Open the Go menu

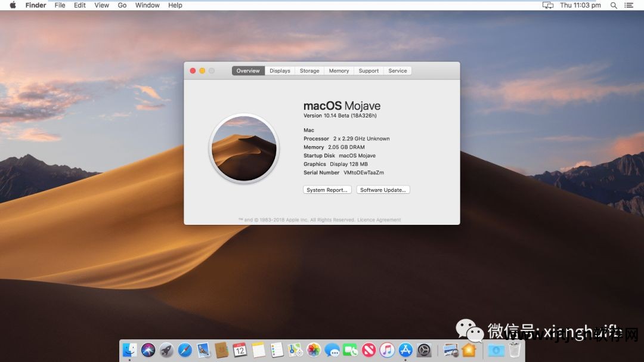coord(122,5)
